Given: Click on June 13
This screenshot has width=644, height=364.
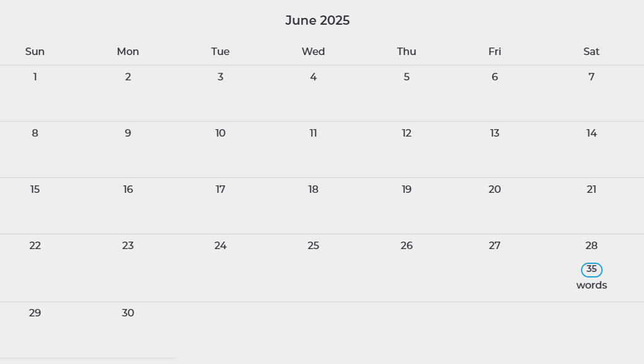Looking at the screenshot, I should click(x=495, y=133).
